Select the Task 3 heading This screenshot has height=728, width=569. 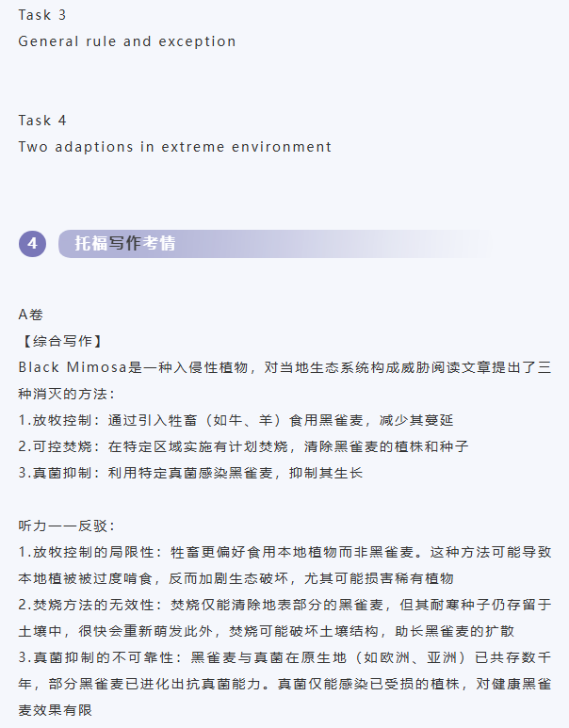(42, 15)
